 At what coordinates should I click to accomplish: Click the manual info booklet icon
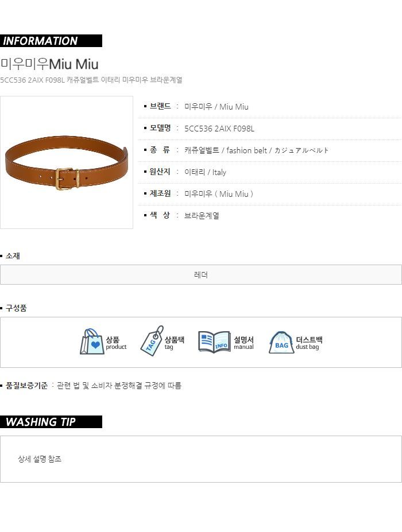tap(214, 342)
